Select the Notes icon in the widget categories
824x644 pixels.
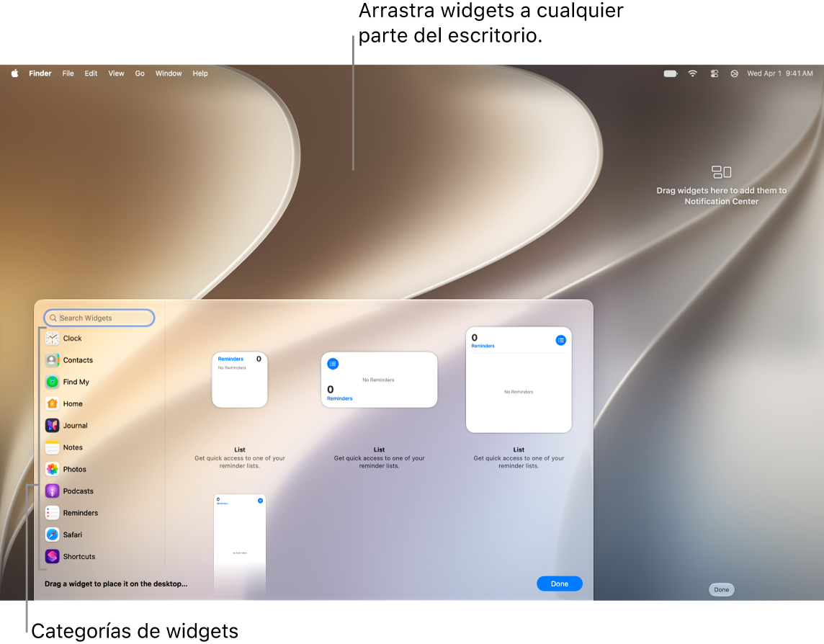[52, 447]
